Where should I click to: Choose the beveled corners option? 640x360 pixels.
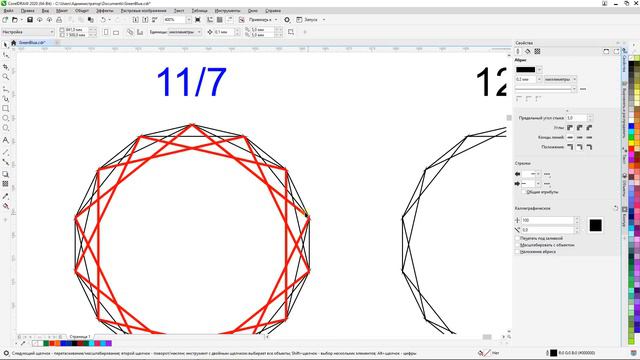pyautogui.click(x=589, y=128)
